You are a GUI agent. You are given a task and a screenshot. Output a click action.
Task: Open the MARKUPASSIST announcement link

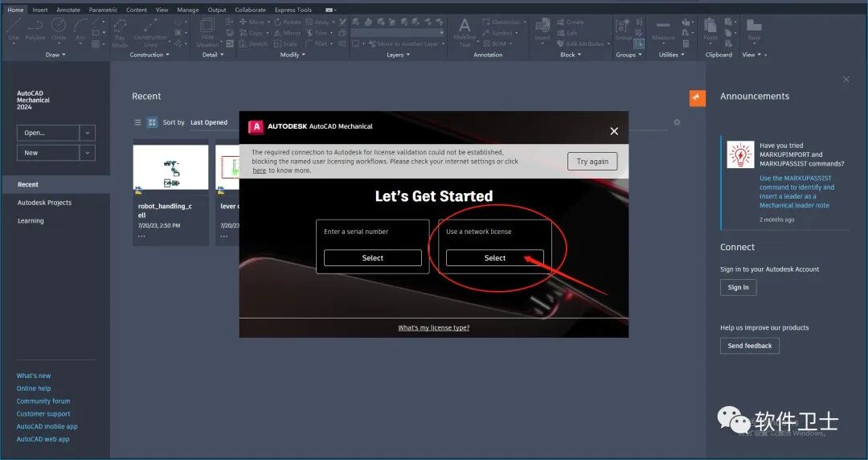point(796,191)
